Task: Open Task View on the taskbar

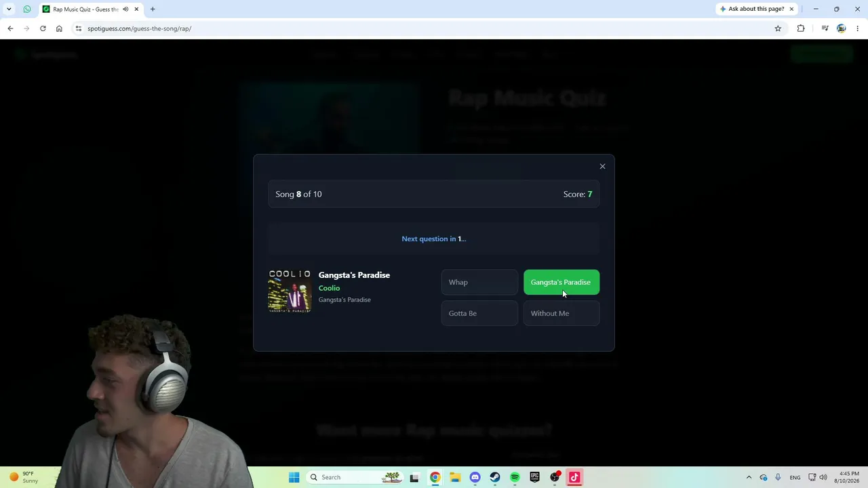Action: (414, 477)
